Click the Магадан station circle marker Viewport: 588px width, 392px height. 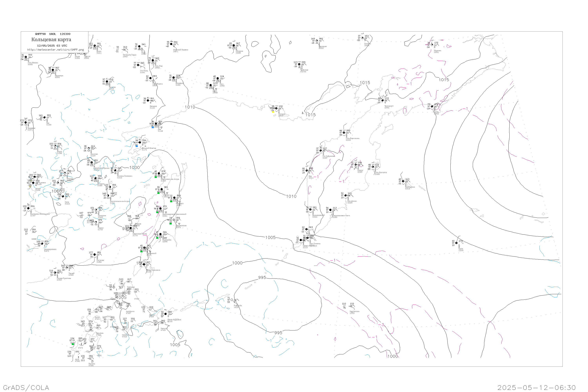pos(276,109)
